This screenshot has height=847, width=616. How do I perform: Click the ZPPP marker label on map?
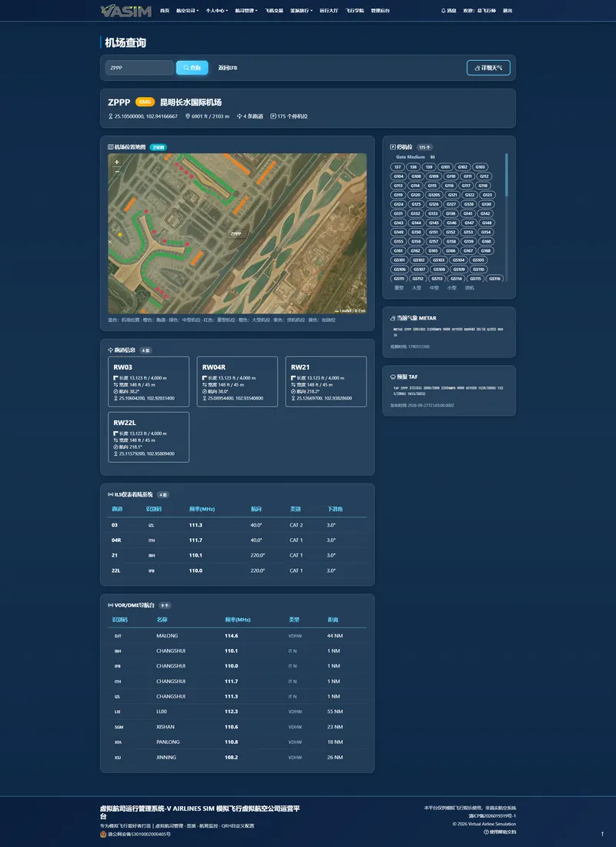(x=236, y=234)
